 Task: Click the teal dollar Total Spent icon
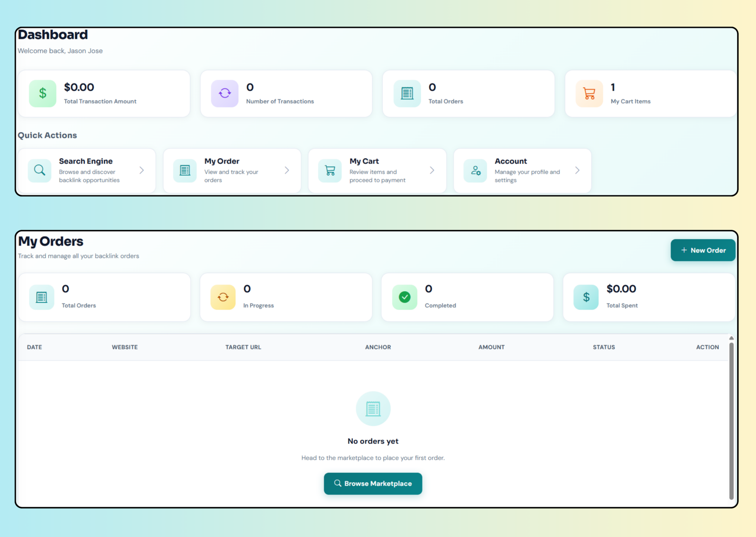[x=586, y=297]
